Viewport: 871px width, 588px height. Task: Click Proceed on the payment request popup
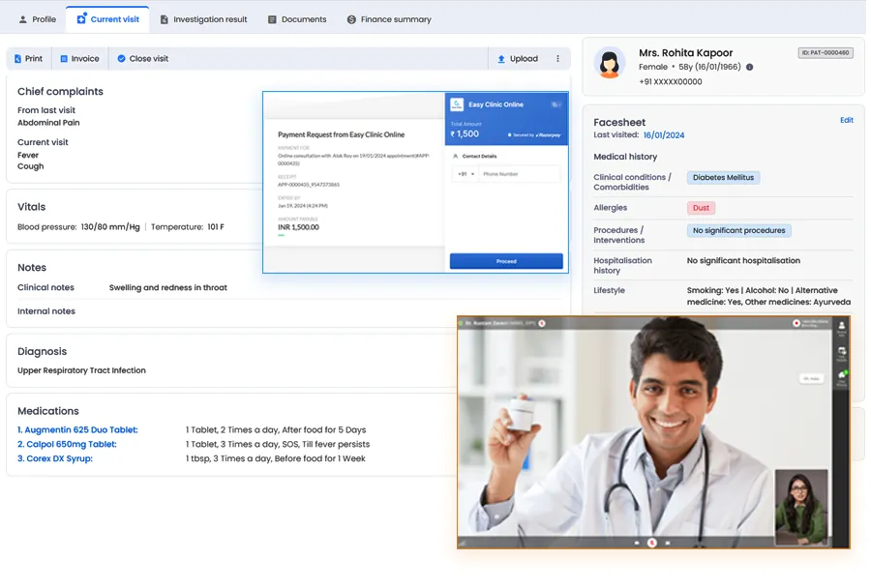(x=506, y=261)
